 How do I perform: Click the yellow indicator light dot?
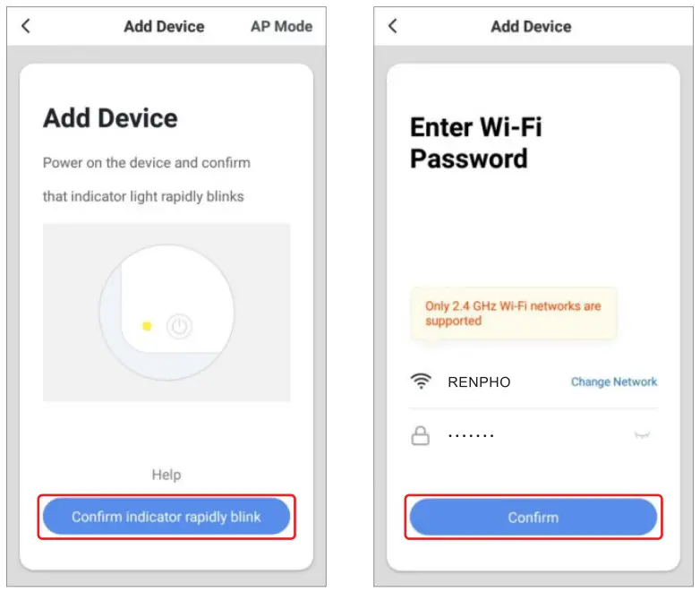point(147,327)
